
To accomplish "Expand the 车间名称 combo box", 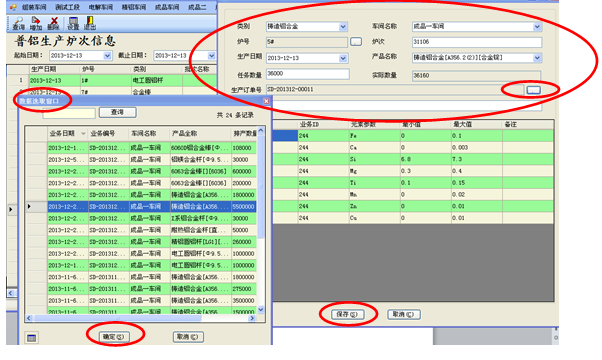I will click(x=537, y=26).
